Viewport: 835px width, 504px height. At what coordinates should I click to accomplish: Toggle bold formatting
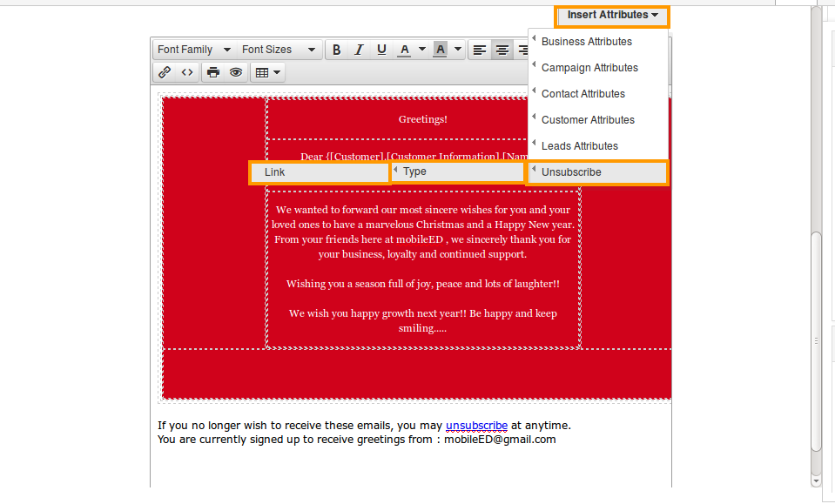click(337, 50)
